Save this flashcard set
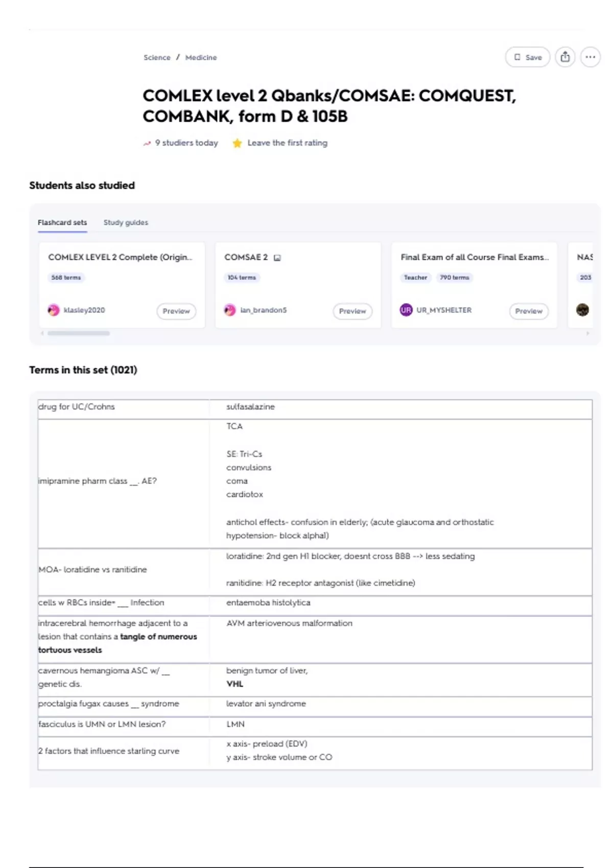The height and width of the screenshot is (868, 613). pyautogui.click(x=528, y=57)
